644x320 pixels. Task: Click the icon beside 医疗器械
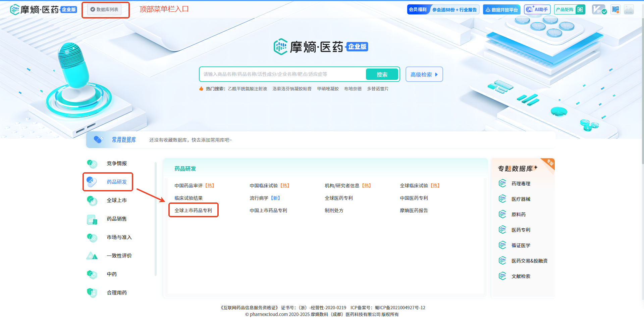502,199
